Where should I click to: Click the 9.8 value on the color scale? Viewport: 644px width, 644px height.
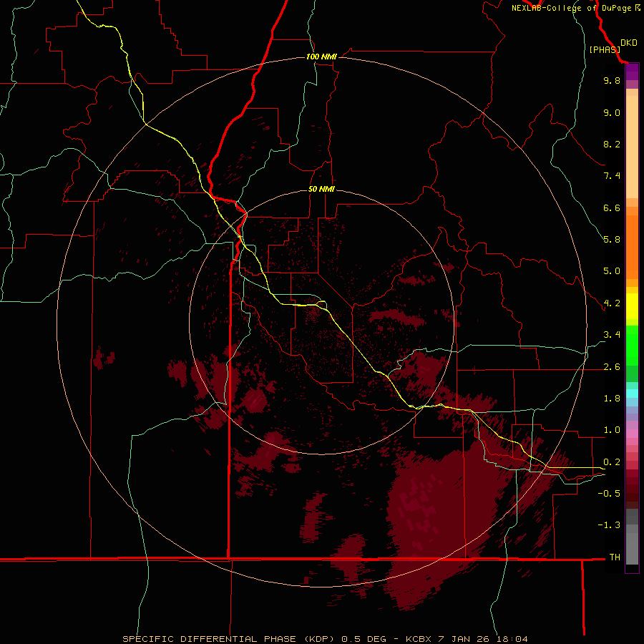pos(612,80)
